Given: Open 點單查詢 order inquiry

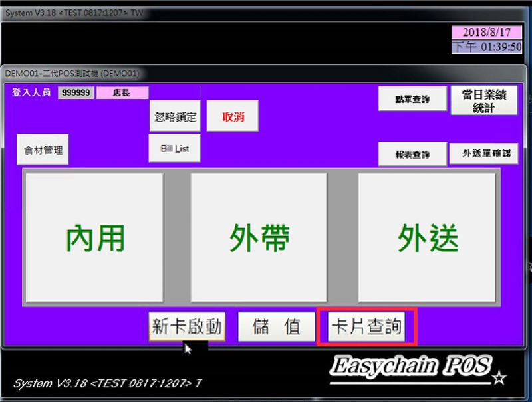Looking at the screenshot, I should 412,99.
